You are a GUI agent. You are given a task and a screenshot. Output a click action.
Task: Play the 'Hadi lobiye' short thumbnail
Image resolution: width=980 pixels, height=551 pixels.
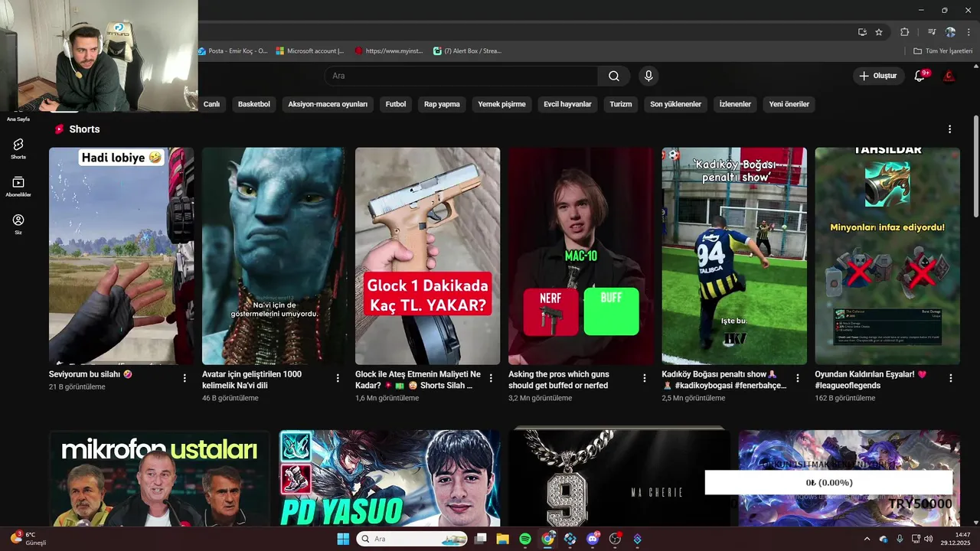(121, 256)
